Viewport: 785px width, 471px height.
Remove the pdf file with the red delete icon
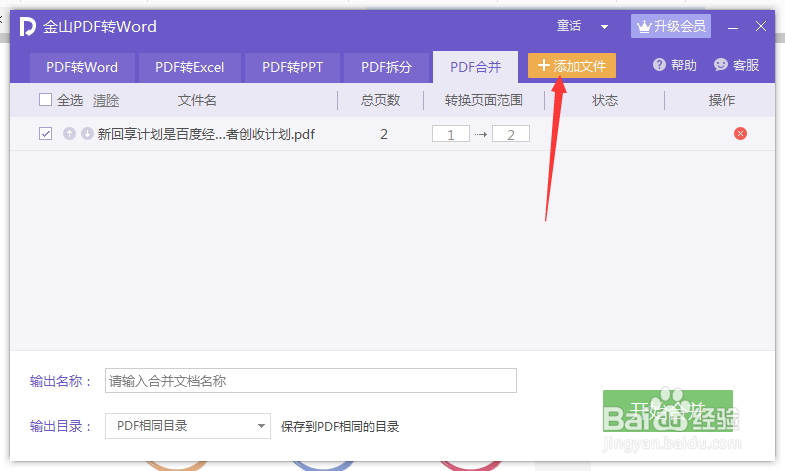click(740, 134)
